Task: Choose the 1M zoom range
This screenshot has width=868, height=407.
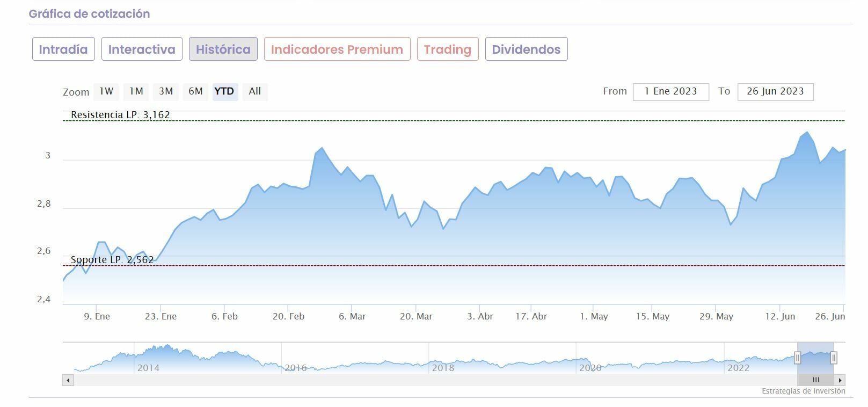Action: click(136, 91)
